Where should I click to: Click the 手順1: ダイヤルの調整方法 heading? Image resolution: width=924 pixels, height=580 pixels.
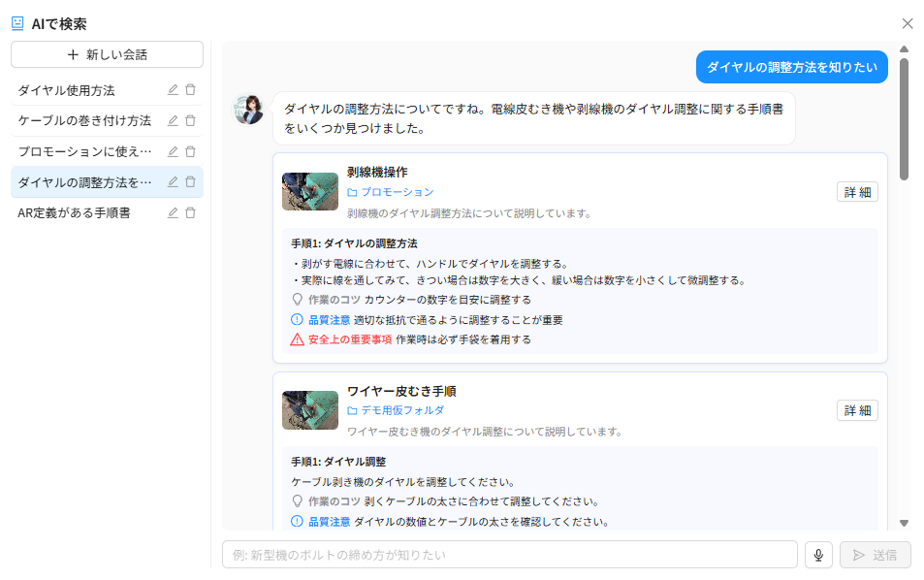point(354,243)
